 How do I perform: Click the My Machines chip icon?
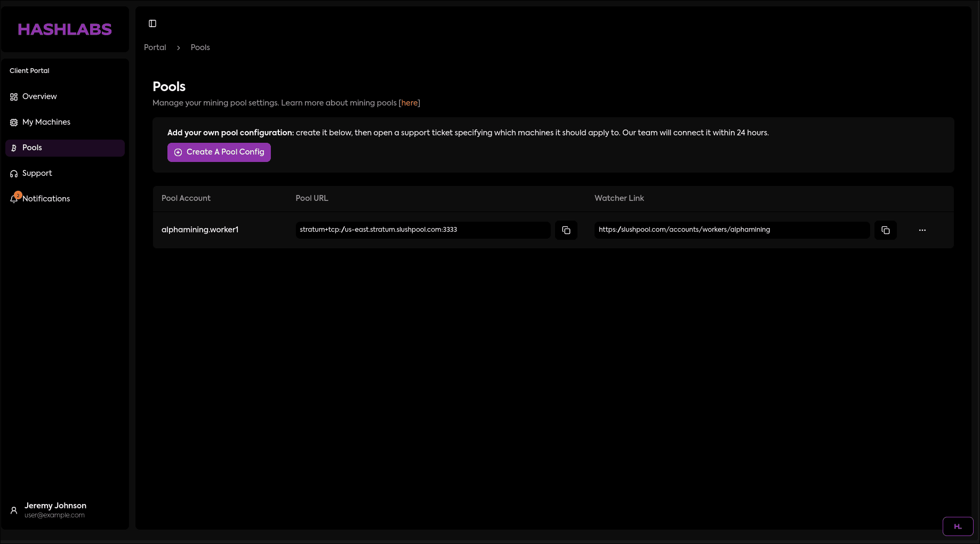(13, 122)
